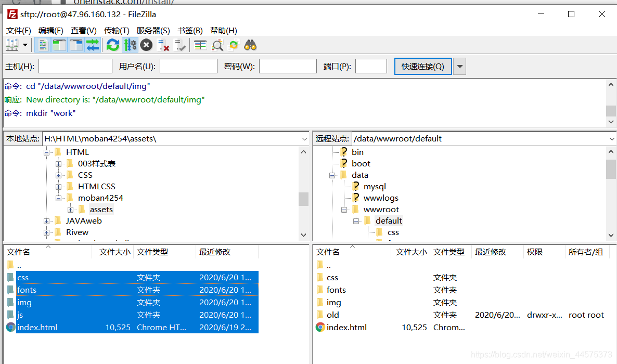Open the local site path dropdown
Screen dimensions: 617x364
(x=304, y=139)
